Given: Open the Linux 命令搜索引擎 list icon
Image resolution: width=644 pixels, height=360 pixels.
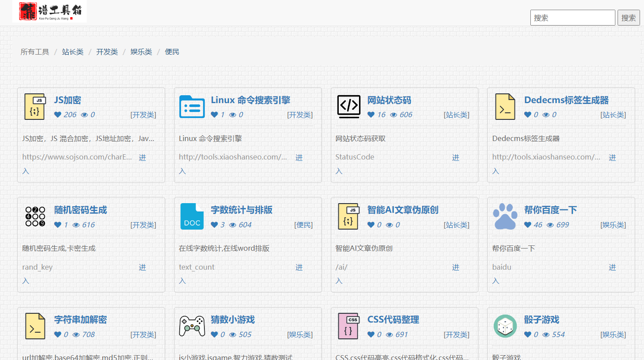Looking at the screenshot, I should click(x=192, y=107).
